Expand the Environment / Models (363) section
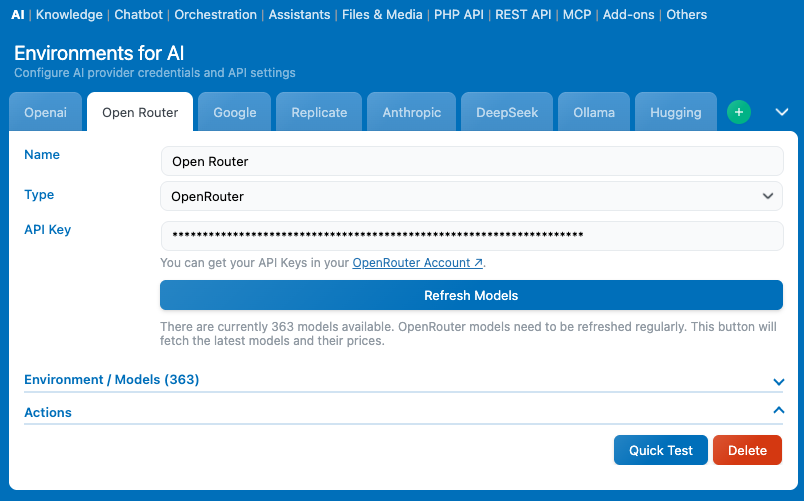804x501 pixels. 778,380
